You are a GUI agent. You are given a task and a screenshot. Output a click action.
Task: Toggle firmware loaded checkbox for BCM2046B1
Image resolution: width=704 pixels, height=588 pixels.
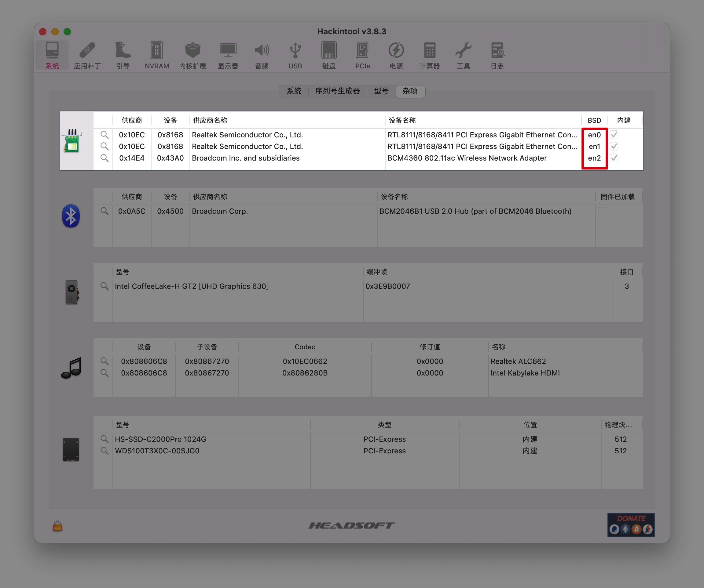[602, 211]
